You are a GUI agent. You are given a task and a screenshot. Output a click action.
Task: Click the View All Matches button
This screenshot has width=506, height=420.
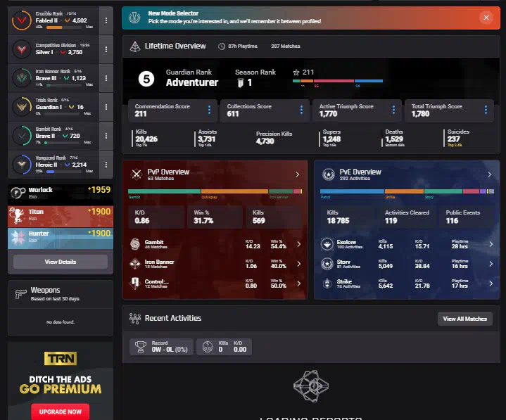(x=465, y=319)
